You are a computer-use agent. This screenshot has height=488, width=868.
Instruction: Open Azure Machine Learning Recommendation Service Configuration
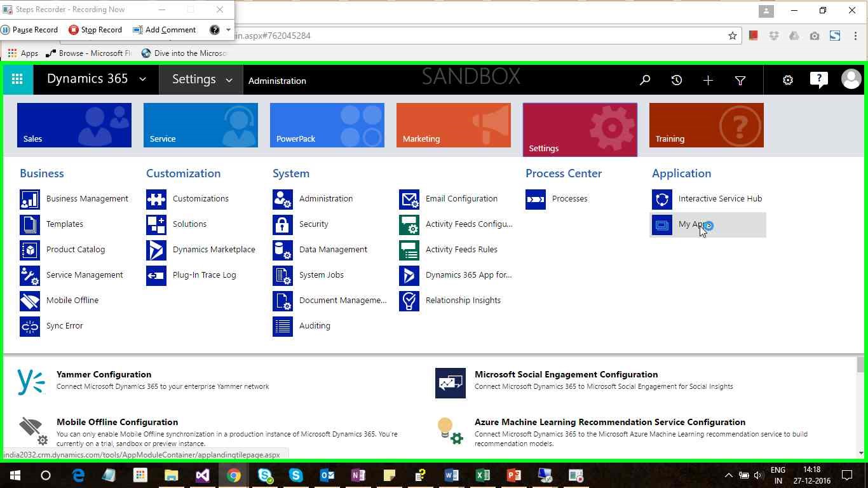tap(610, 423)
